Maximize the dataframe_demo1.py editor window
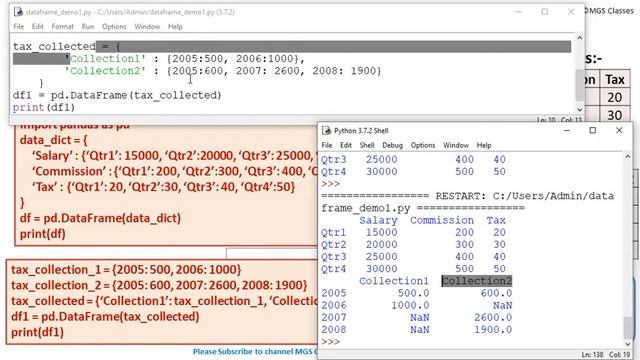 [544, 12]
